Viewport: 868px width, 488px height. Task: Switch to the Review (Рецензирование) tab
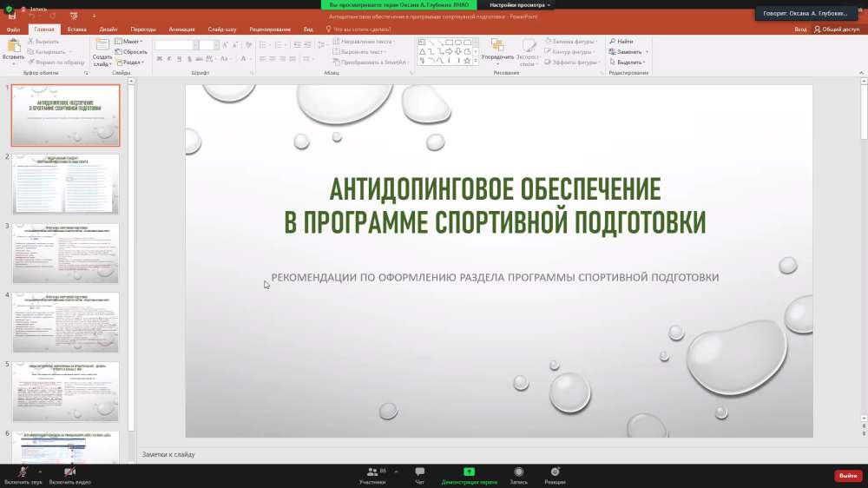pos(270,30)
